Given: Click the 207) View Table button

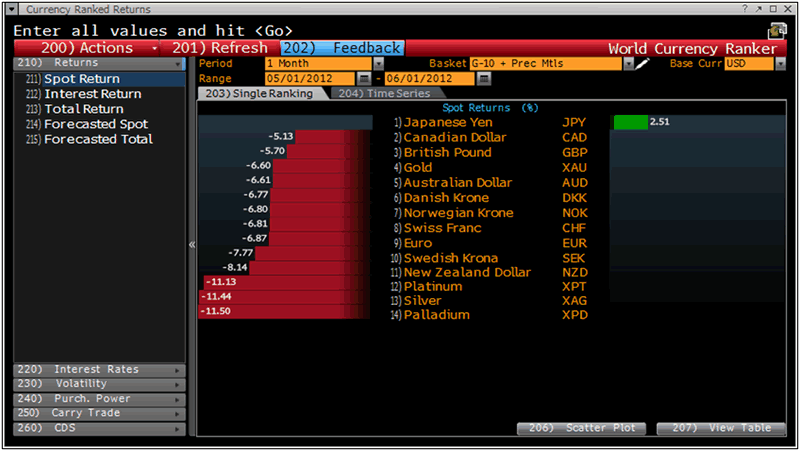Looking at the screenshot, I should click(721, 428).
